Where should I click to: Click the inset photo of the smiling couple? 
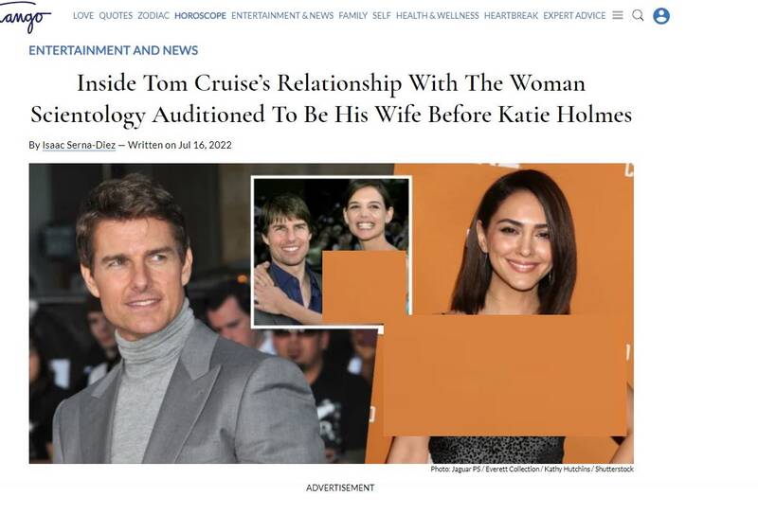coord(331,252)
